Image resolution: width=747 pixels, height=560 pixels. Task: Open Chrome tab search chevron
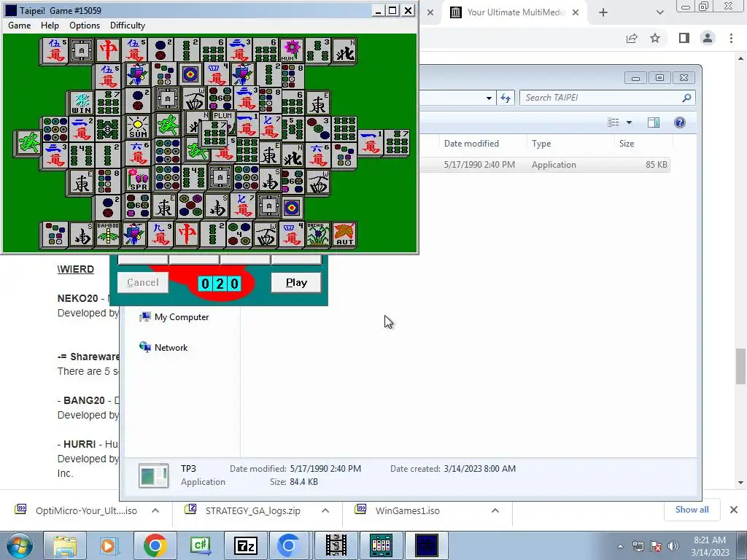(x=659, y=12)
